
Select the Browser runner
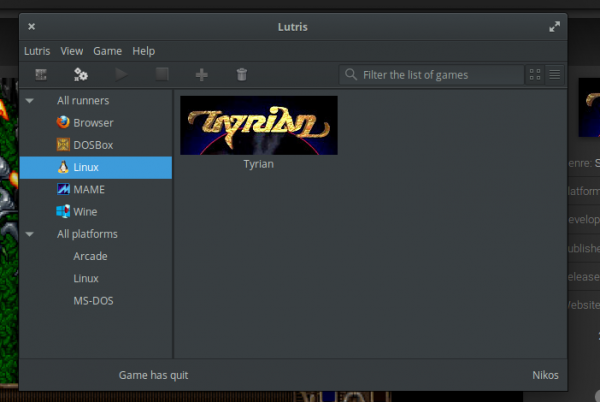(96, 123)
